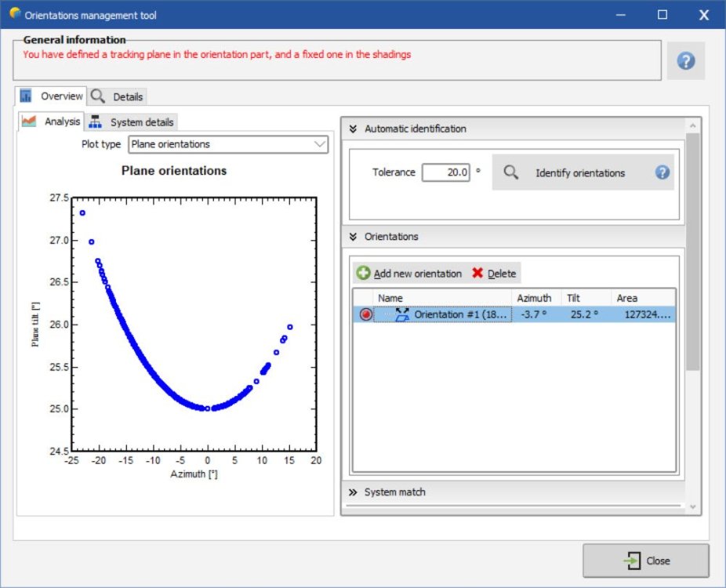Click the green arrow icon on Close button
Image resolution: width=726 pixels, height=588 pixels.
[x=631, y=561]
